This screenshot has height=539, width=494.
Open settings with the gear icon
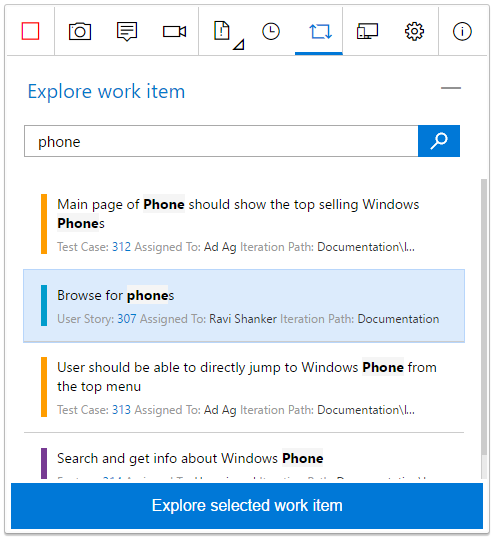414,31
